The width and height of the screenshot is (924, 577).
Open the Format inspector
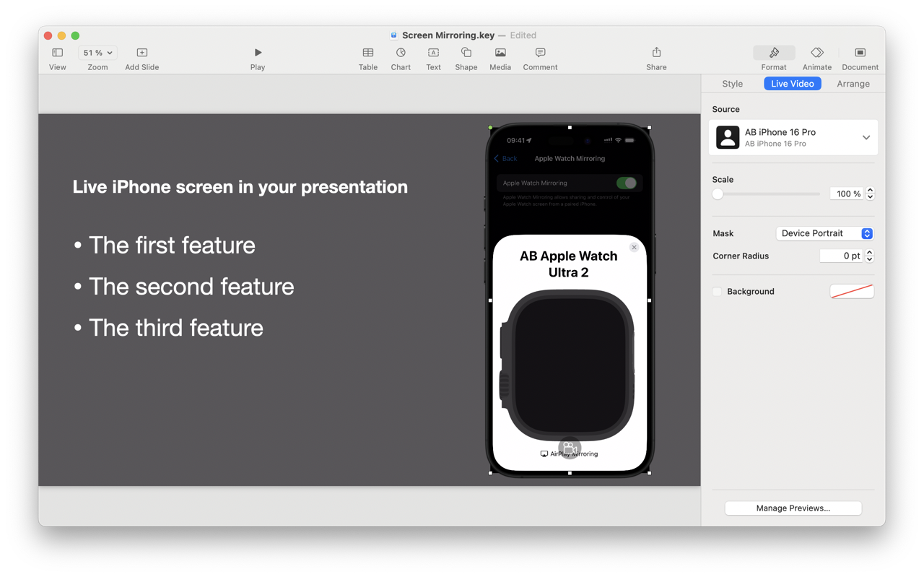(x=773, y=58)
